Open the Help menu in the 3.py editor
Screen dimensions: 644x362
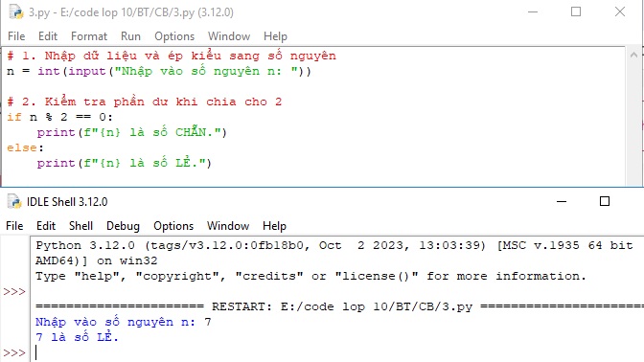click(275, 36)
